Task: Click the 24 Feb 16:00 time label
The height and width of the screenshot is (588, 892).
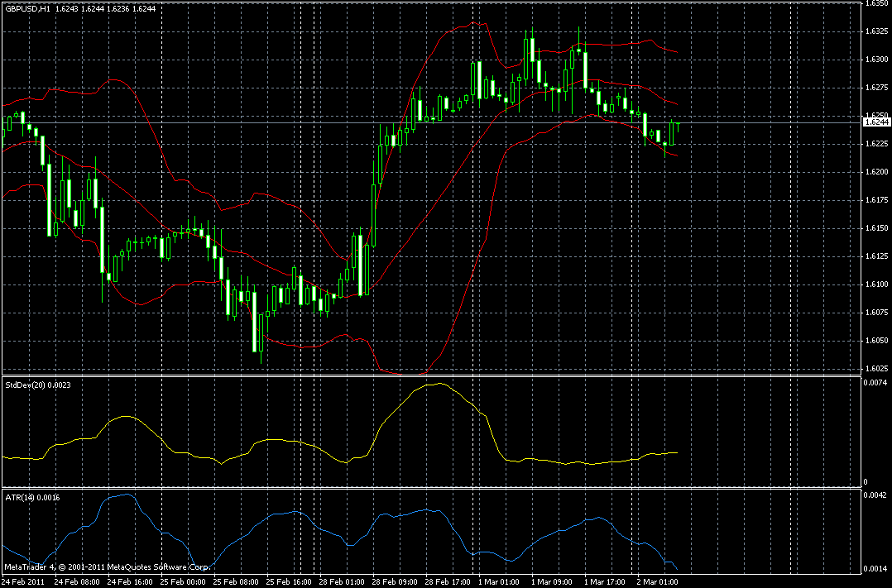Action: [130, 582]
